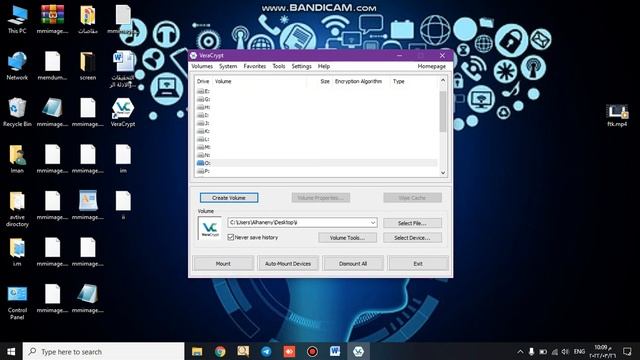Click Auto-Mount Devices
This screenshot has height=360, width=640.
(288, 264)
